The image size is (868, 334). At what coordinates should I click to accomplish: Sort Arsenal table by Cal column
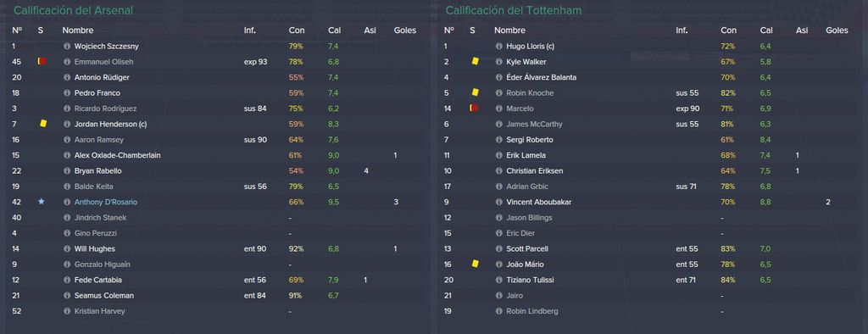(334, 31)
